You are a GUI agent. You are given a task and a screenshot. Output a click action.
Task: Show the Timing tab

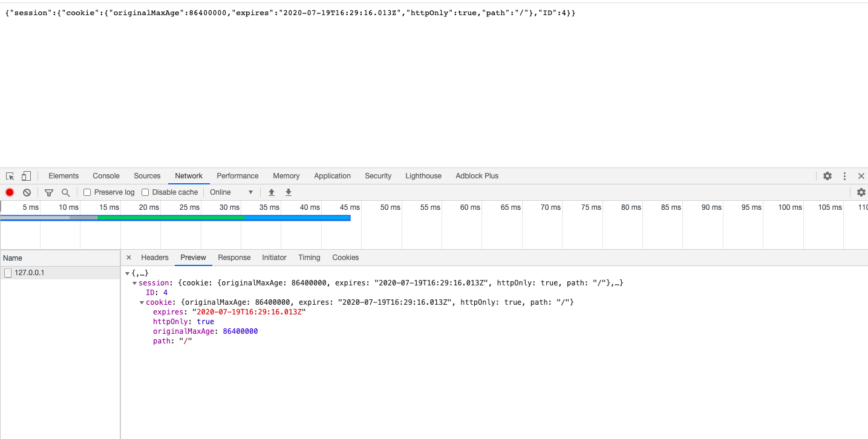click(309, 258)
